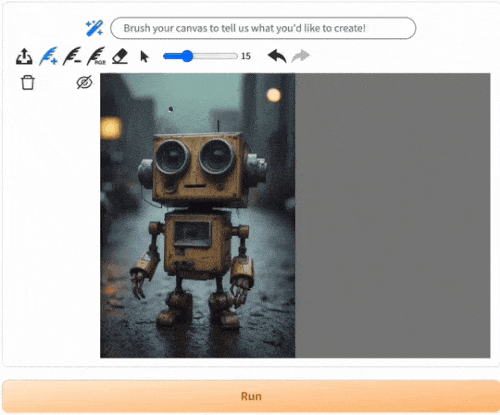The image size is (500, 415).
Task: Select the arrow pointer tool
Action: click(x=144, y=57)
